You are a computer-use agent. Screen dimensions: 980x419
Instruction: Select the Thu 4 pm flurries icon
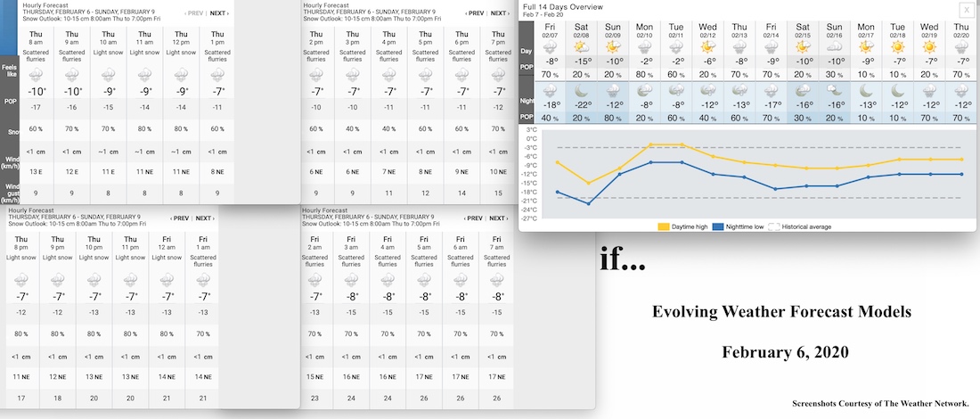point(388,76)
